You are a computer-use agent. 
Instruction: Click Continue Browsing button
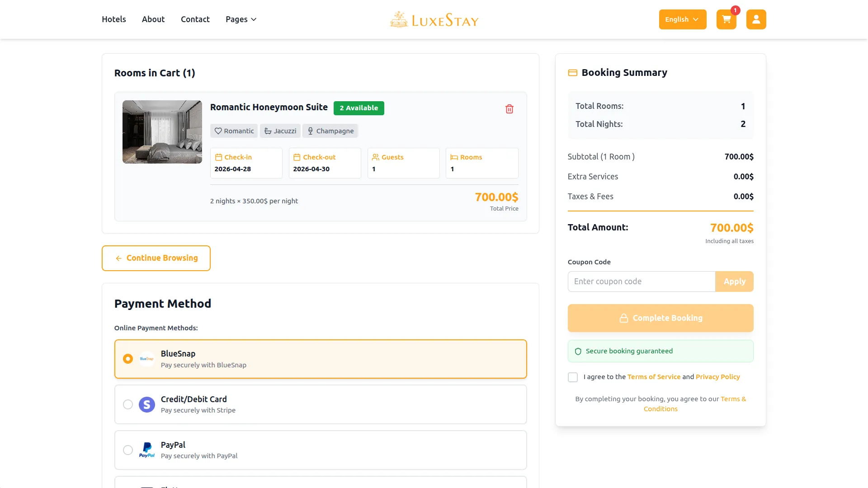point(156,258)
